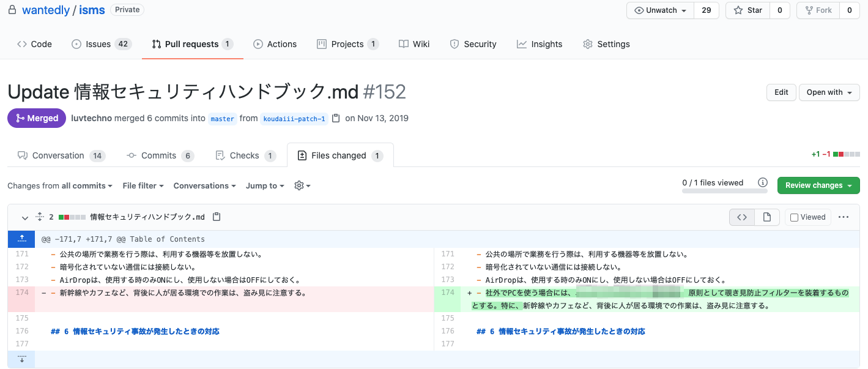Expand the Open with menu

829,92
